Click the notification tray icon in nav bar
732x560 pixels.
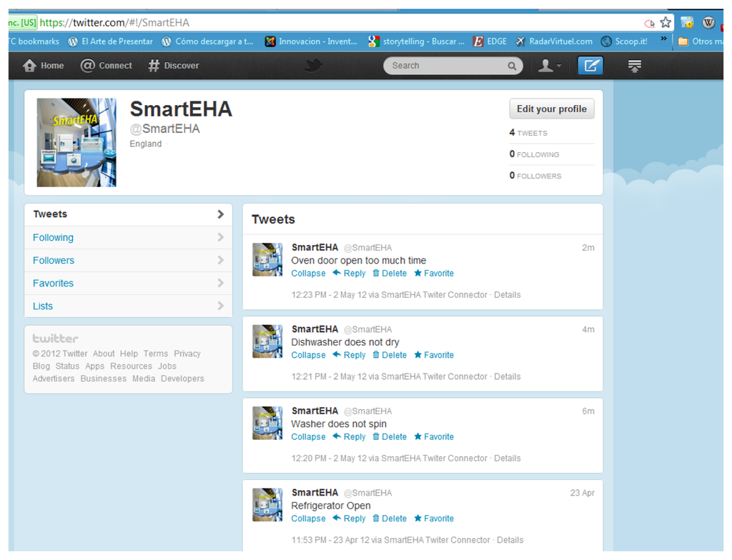[635, 66]
